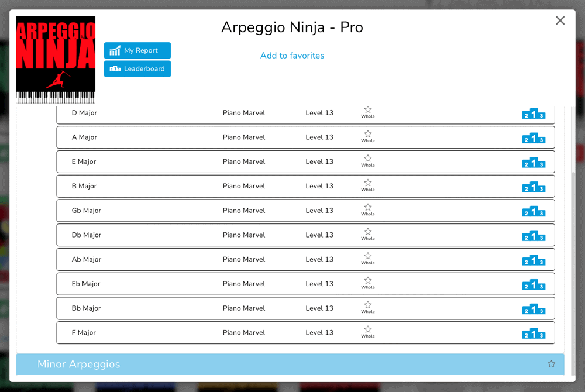Toggle the Whole star favorite for Bb Major

pyautogui.click(x=367, y=305)
